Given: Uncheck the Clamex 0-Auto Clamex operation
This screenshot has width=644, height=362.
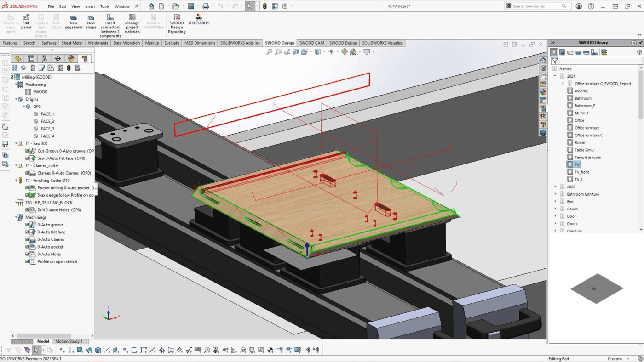Looking at the screenshot, I should pos(27,173).
